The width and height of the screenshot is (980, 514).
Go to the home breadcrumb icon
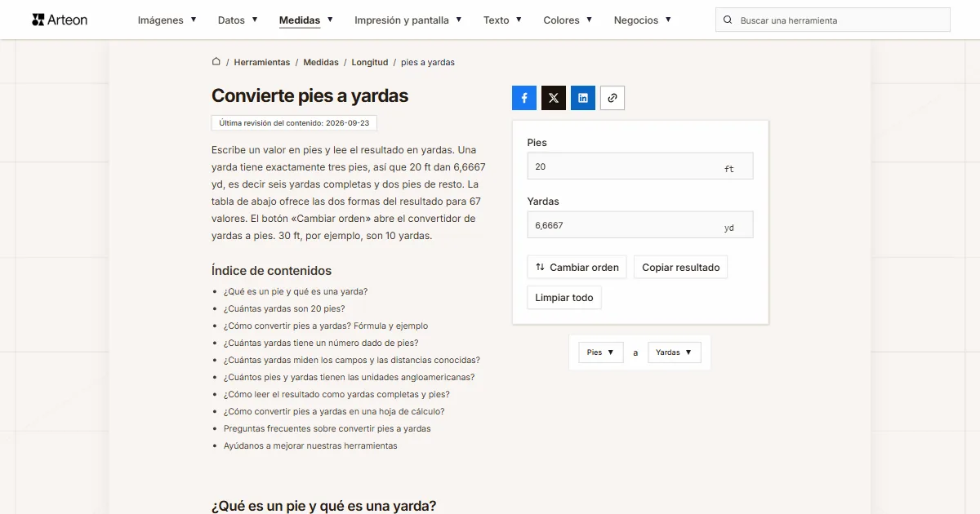[x=216, y=61]
